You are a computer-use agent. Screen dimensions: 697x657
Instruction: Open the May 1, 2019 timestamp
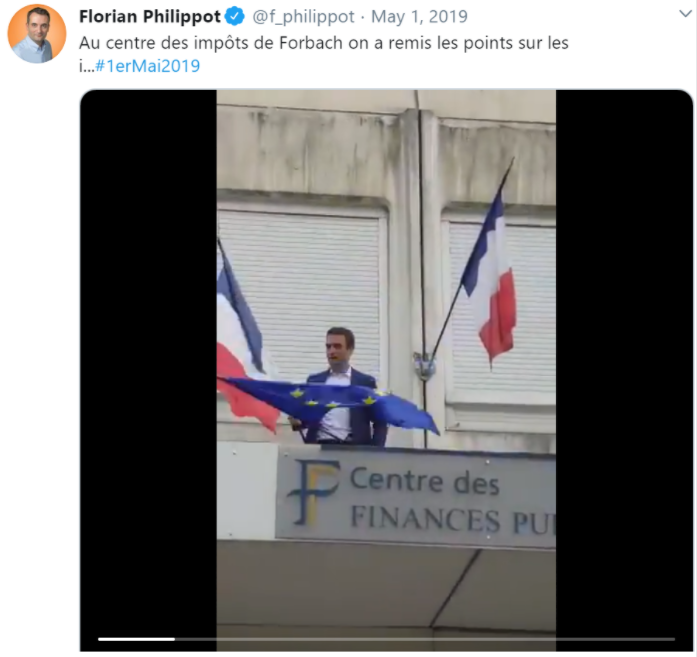point(419,17)
